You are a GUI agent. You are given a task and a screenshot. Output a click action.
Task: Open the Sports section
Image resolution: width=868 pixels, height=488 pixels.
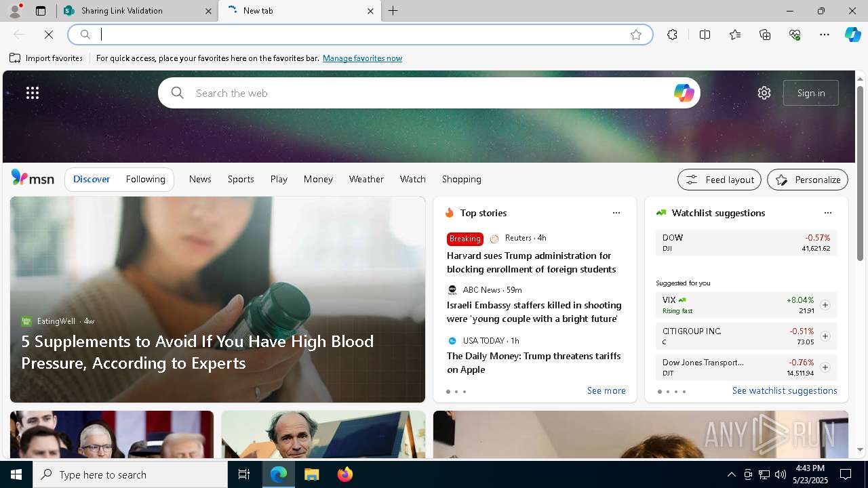coord(241,179)
